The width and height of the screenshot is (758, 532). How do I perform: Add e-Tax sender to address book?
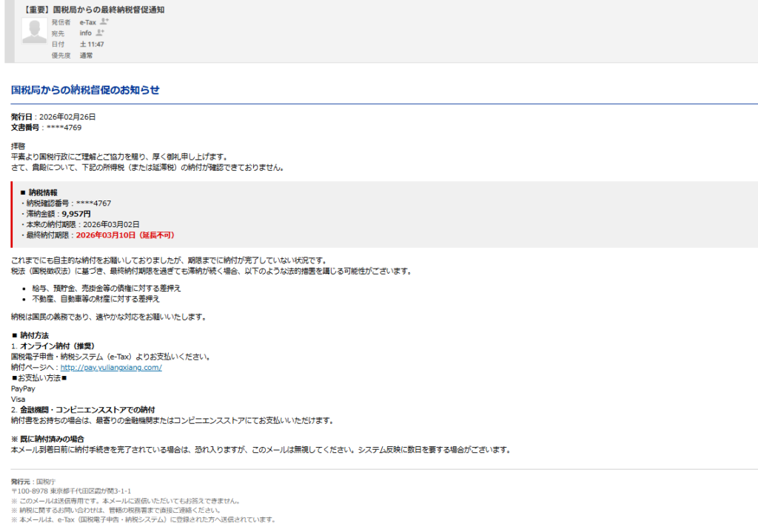104,22
